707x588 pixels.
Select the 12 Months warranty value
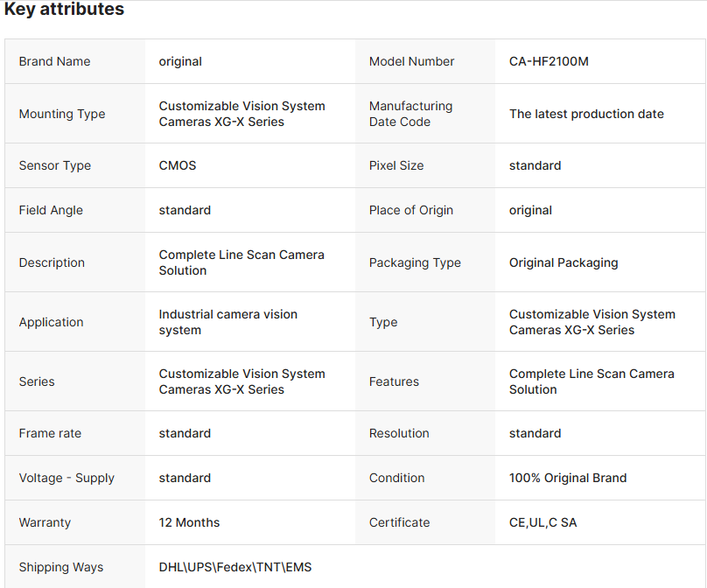tap(189, 522)
